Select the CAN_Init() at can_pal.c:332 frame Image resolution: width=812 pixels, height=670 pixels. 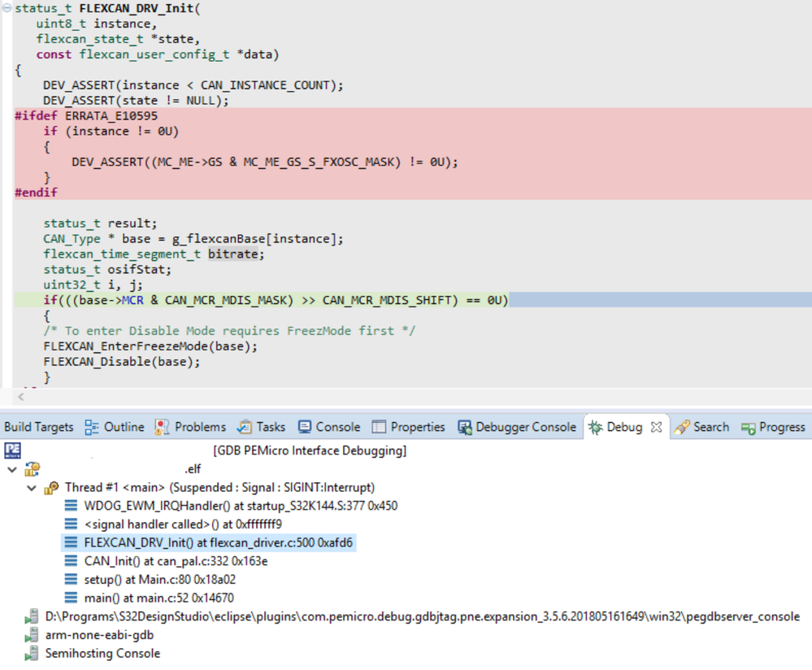[176, 561]
